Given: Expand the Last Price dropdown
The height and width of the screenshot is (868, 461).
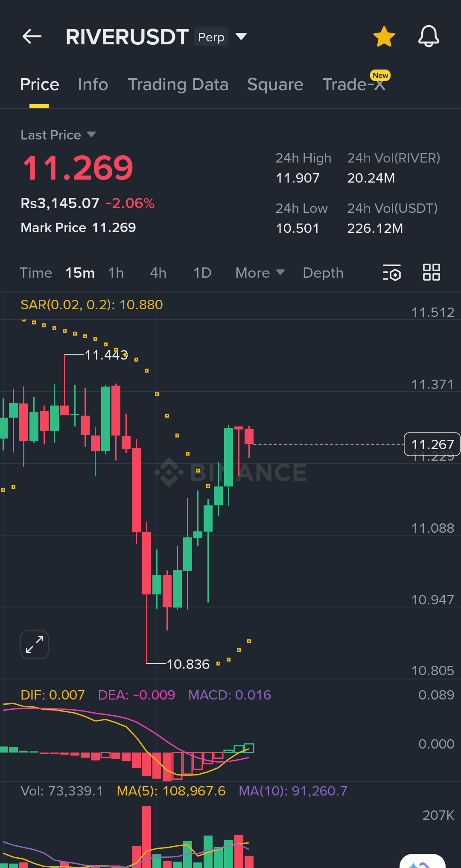Looking at the screenshot, I should coord(91,135).
